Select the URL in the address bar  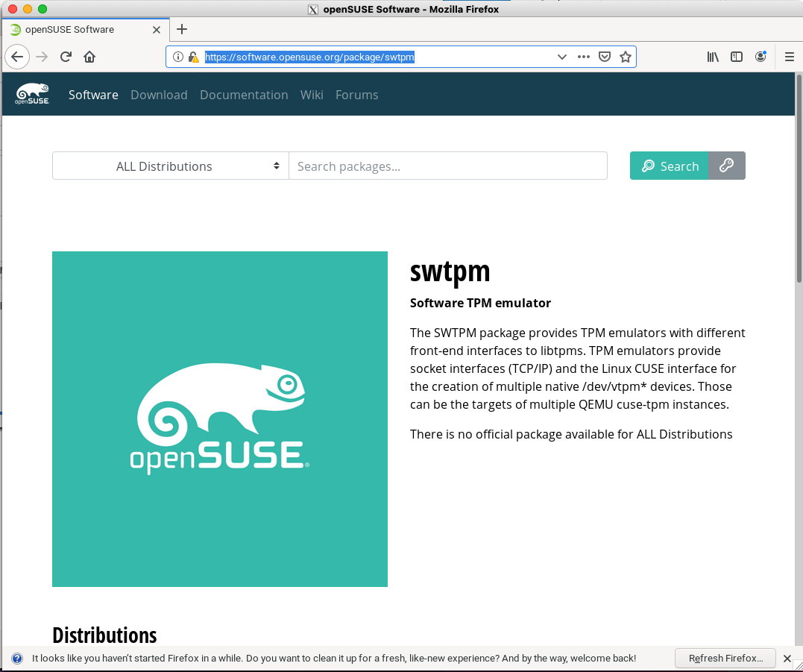click(x=309, y=57)
